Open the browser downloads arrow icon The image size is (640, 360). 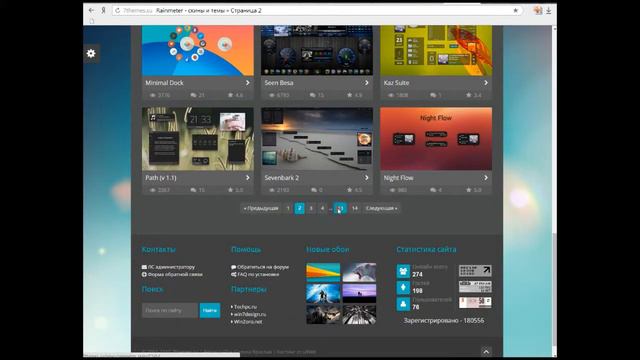[549, 11]
